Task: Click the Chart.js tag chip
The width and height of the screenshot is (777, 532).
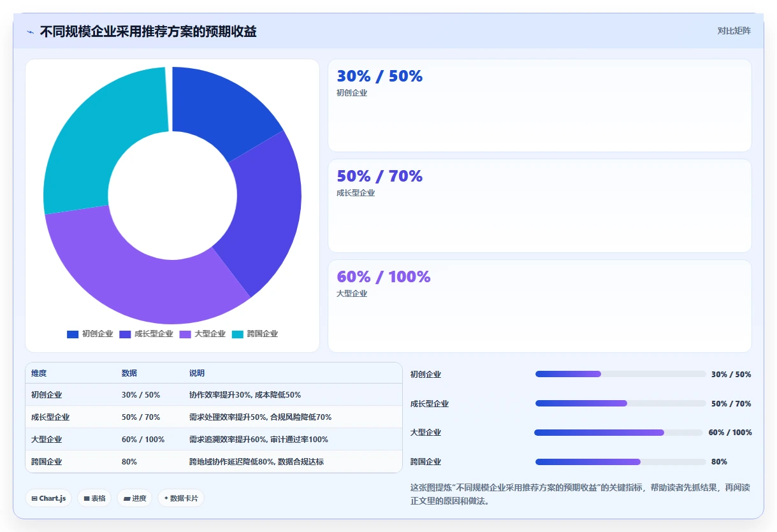Action: click(48, 498)
